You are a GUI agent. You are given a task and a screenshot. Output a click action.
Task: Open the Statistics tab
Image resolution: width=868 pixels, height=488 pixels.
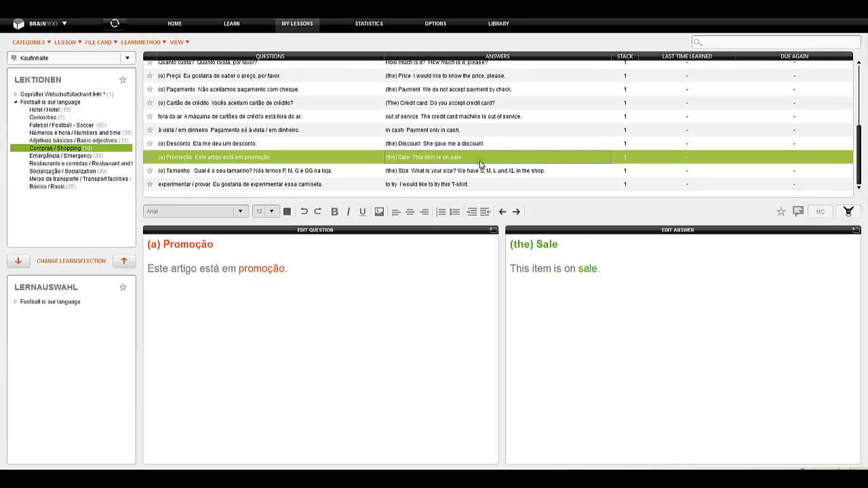[x=369, y=24]
